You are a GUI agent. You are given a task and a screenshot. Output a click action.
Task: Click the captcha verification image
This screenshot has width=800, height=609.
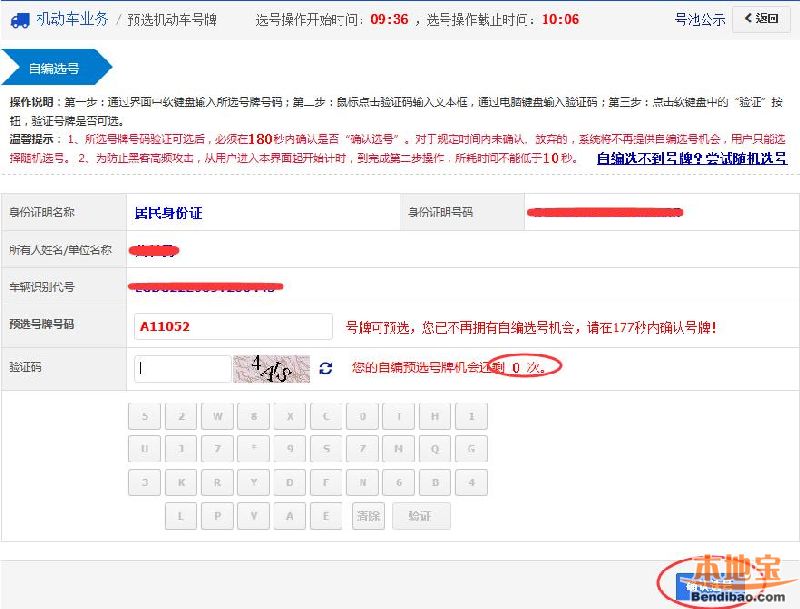click(271, 368)
